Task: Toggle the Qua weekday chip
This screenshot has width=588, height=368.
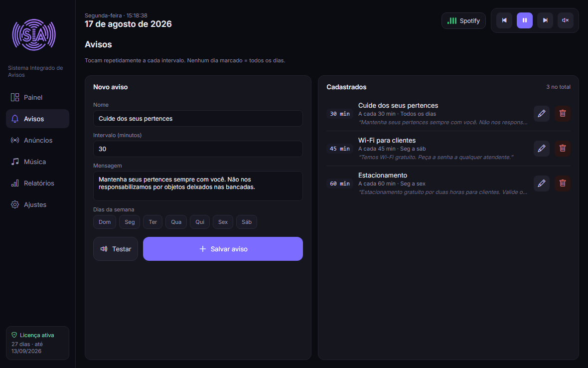Action: click(176, 222)
